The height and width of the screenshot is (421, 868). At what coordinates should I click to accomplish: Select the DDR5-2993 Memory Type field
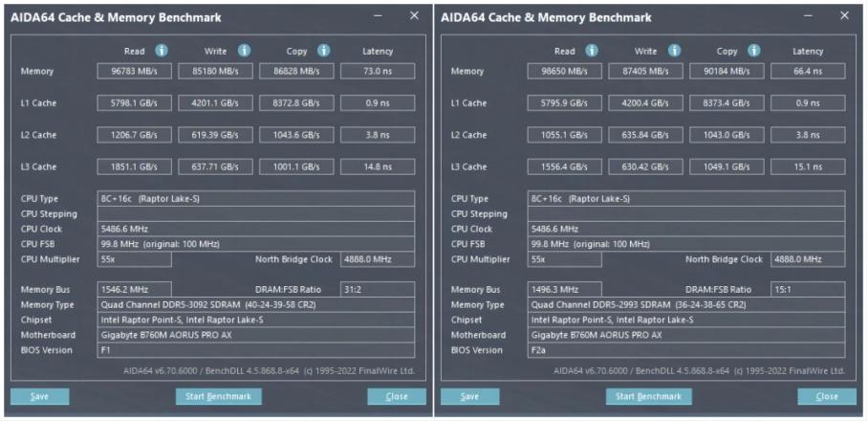tap(686, 304)
